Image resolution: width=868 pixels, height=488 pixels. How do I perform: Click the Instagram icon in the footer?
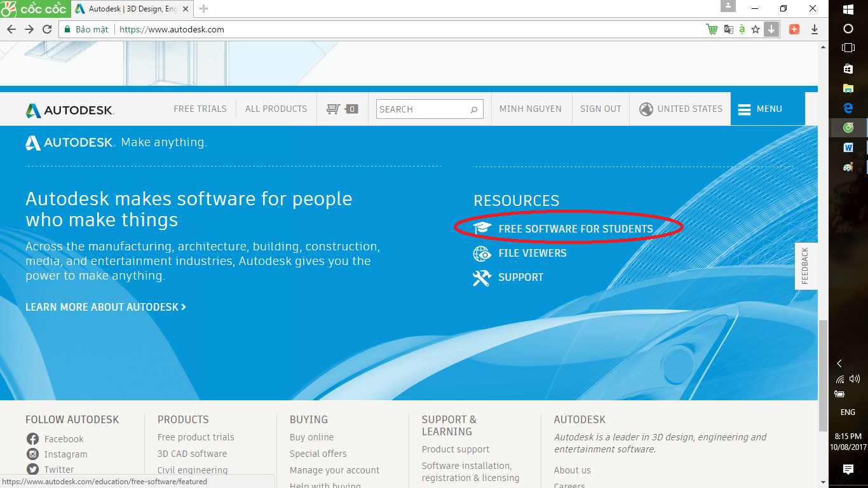(x=33, y=454)
